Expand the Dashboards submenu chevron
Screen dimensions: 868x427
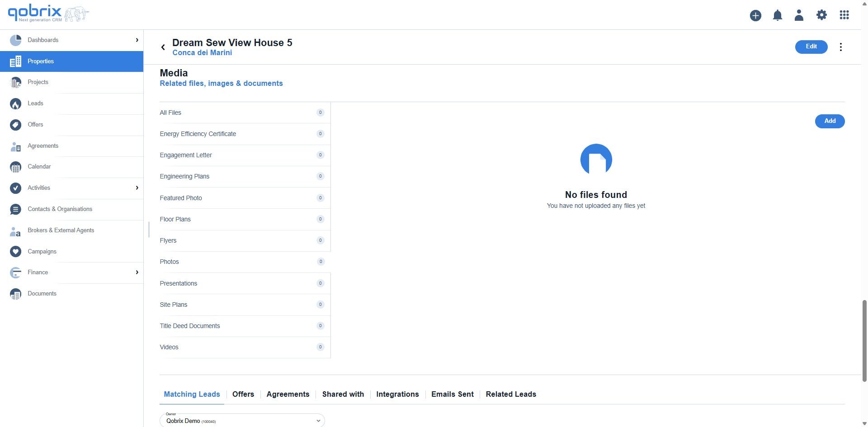coord(137,40)
